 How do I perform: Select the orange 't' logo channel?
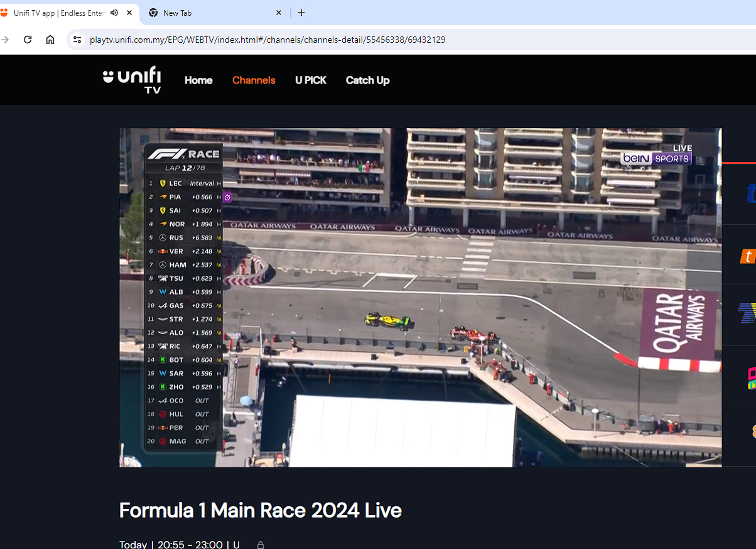coord(747,256)
